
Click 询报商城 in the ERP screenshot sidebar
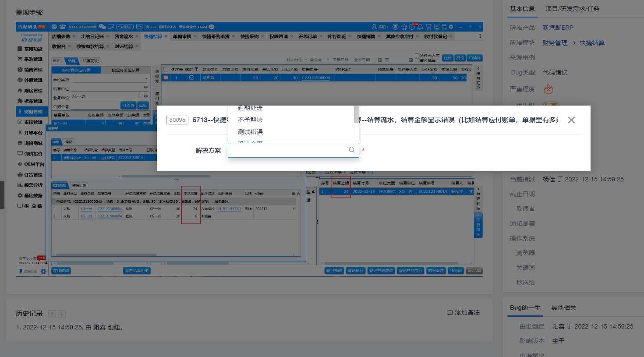30,143
